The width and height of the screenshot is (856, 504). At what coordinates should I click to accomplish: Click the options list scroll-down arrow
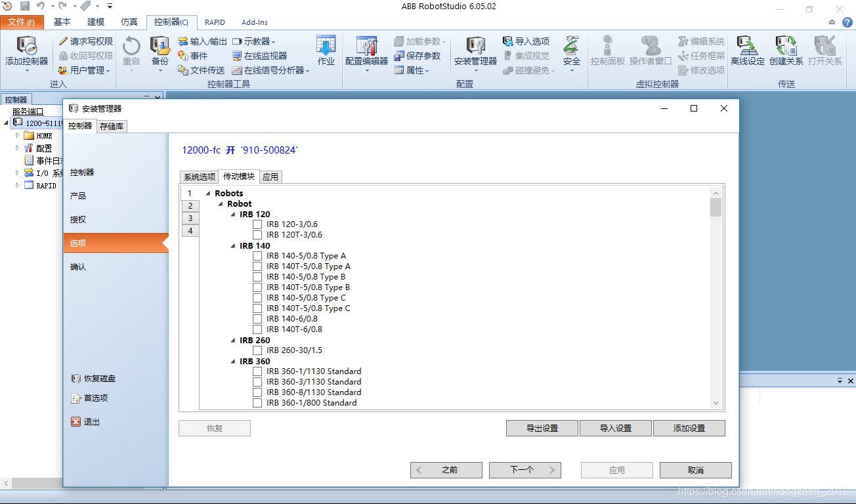tap(716, 403)
